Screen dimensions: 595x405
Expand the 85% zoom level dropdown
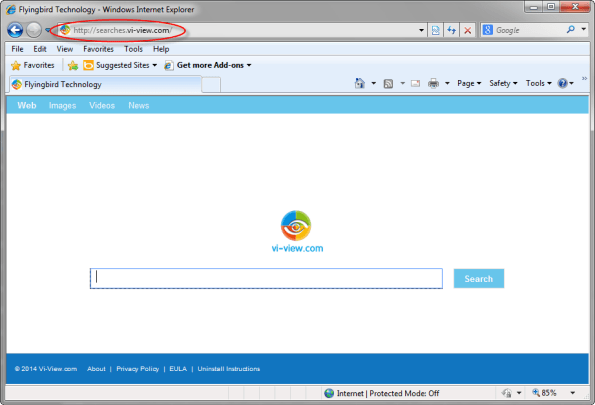pyautogui.click(x=573, y=393)
